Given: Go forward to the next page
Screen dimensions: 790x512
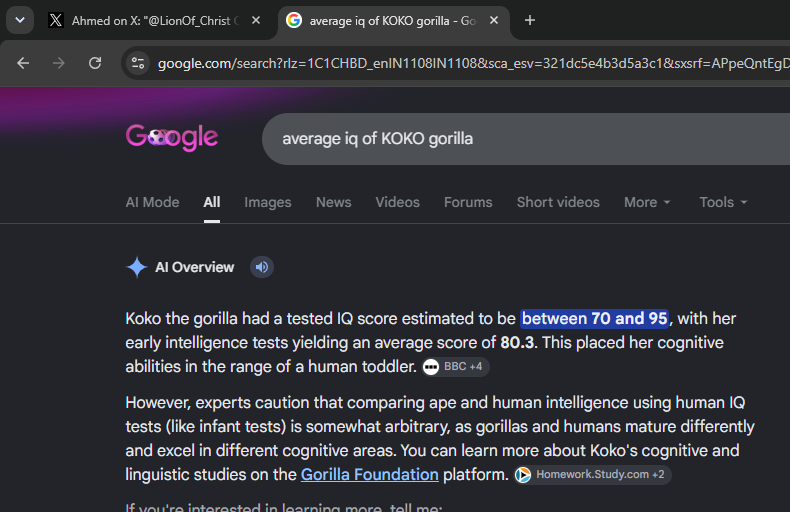Looking at the screenshot, I should pyautogui.click(x=59, y=63).
